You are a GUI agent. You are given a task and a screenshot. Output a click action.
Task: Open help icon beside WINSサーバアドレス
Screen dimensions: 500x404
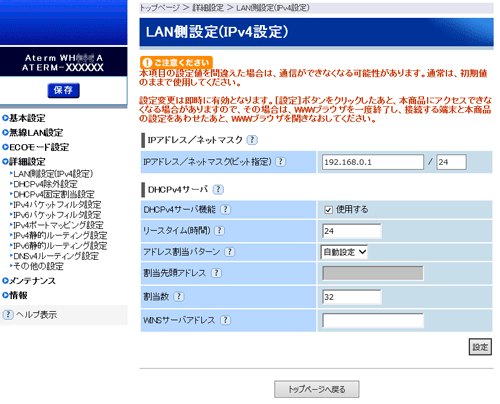(x=226, y=320)
